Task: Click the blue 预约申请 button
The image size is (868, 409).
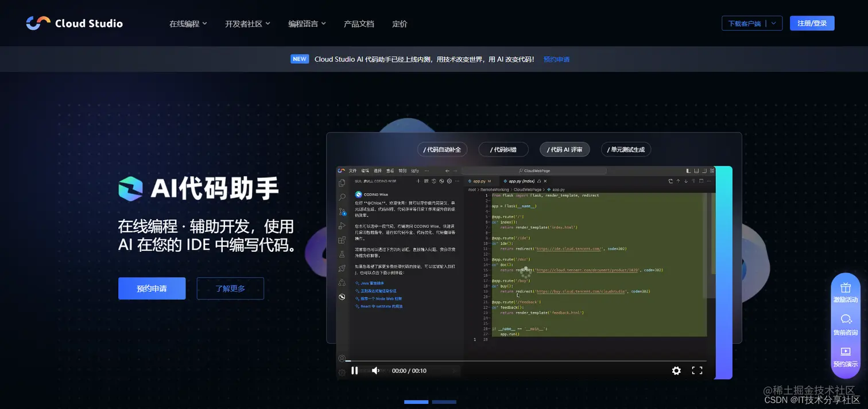Action: point(152,289)
